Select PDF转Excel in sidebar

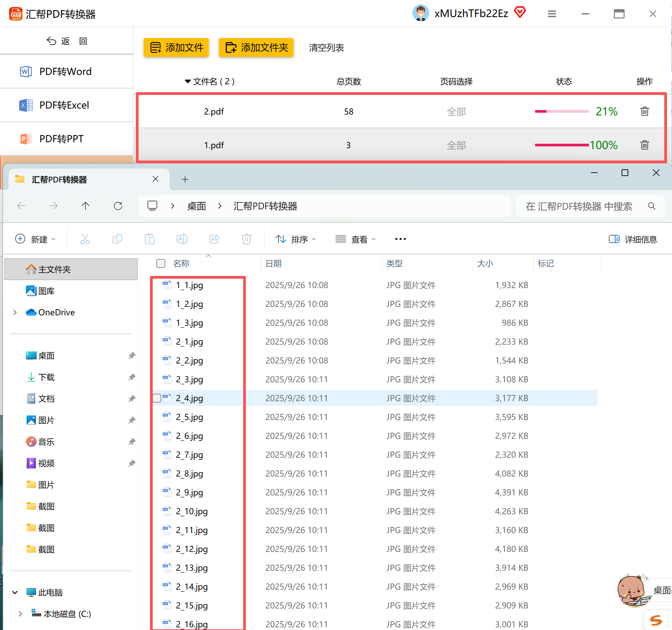pyautogui.click(x=64, y=105)
